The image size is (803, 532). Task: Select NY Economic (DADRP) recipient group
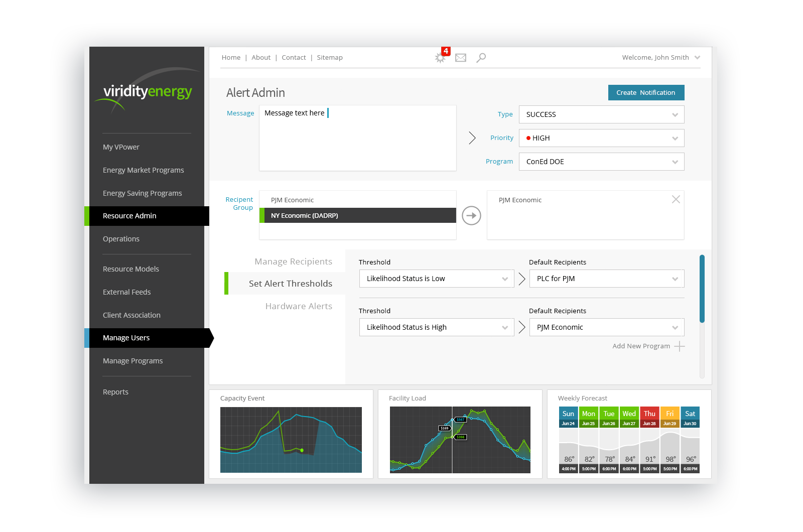pos(358,215)
